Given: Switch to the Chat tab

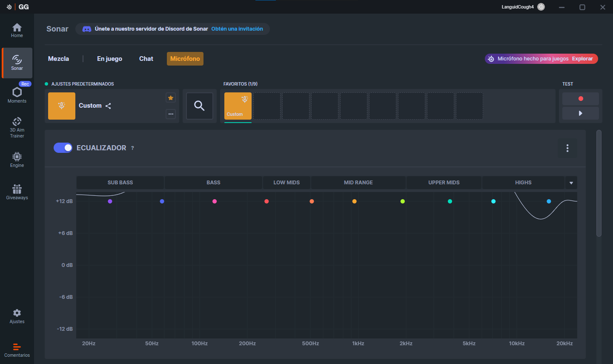Looking at the screenshot, I should tap(146, 59).
